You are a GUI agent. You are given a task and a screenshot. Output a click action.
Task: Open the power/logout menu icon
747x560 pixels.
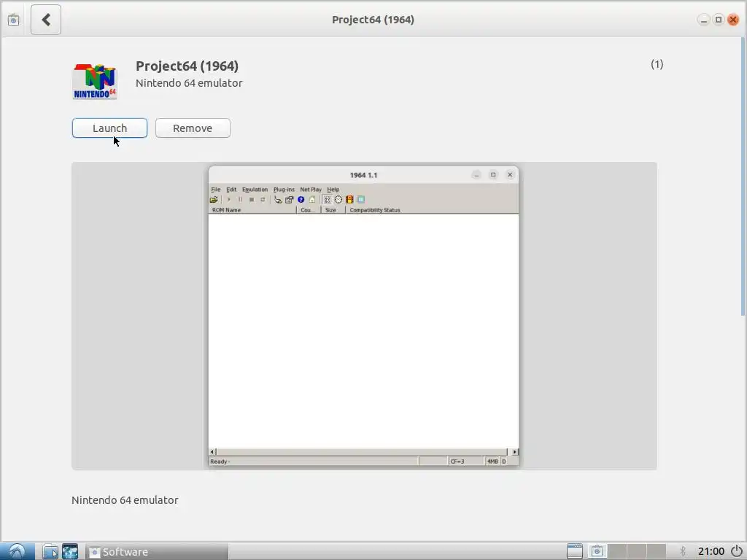pos(737,551)
